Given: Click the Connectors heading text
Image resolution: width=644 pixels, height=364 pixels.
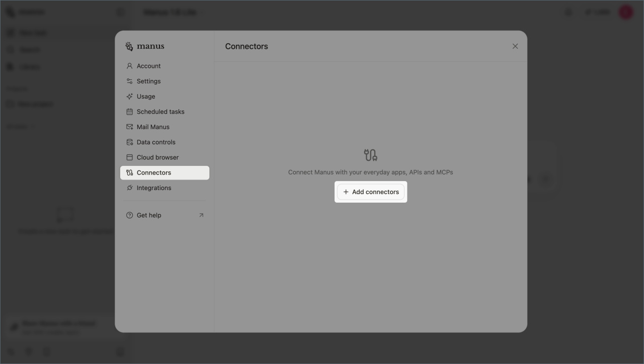Looking at the screenshot, I should click(247, 46).
